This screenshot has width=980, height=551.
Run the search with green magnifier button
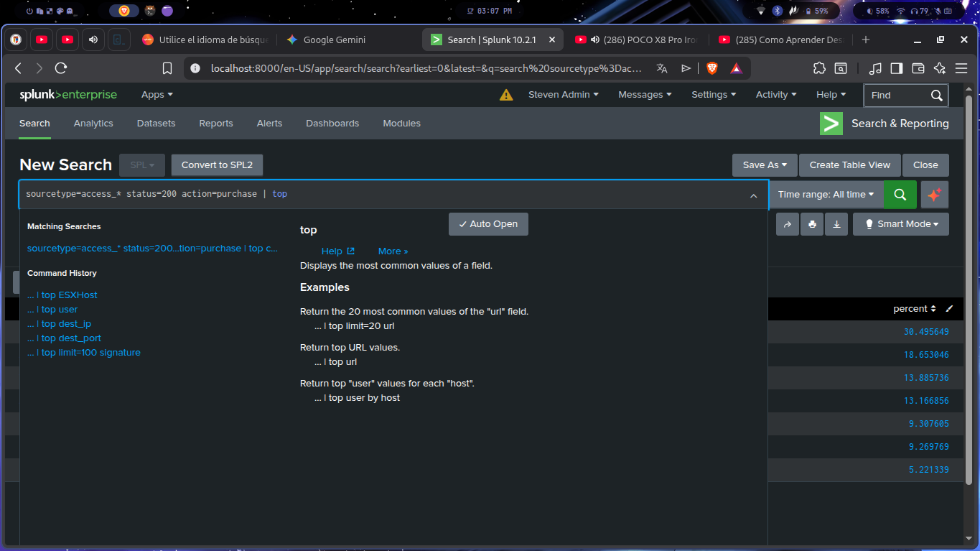point(900,195)
